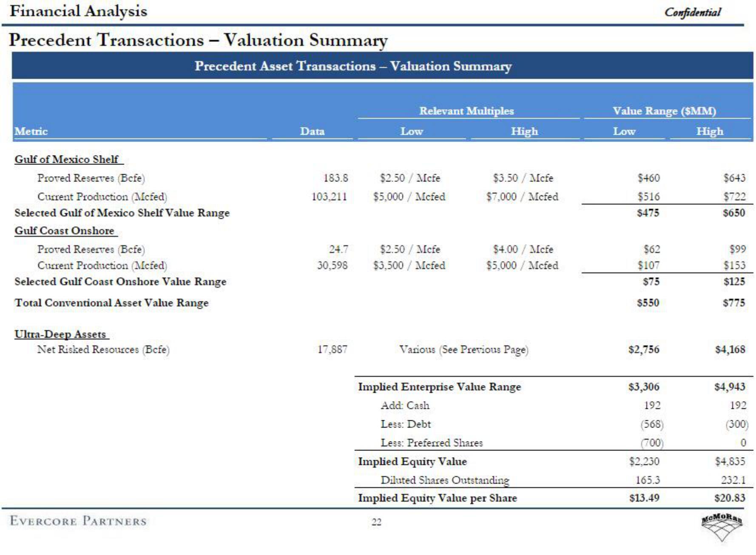Click the $516 value
The image size is (756, 555).
(x=649, y=197)
